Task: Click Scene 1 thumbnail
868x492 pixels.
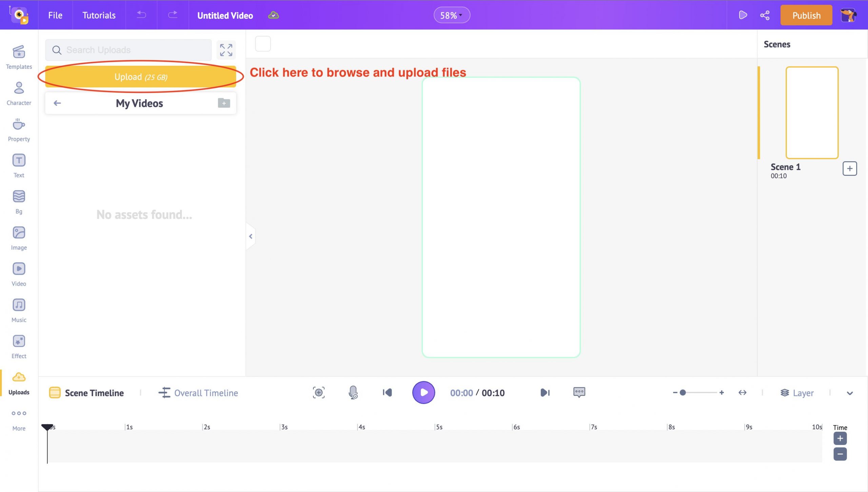Action: [x=812, y=112]
